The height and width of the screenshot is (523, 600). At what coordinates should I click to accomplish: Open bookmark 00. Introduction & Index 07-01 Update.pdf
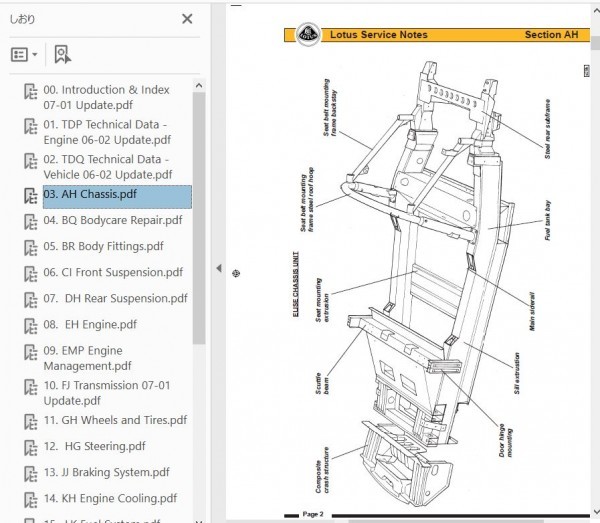pos(106,97)
